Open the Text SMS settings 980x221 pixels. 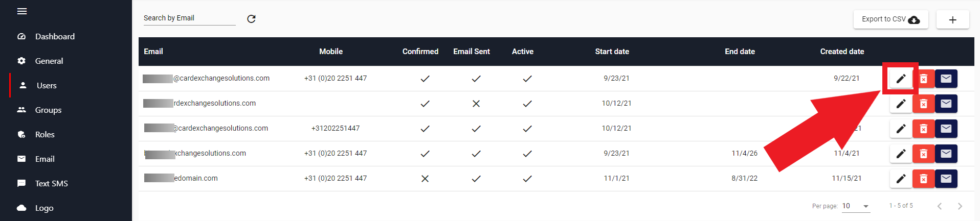click(x=51, y=183)
